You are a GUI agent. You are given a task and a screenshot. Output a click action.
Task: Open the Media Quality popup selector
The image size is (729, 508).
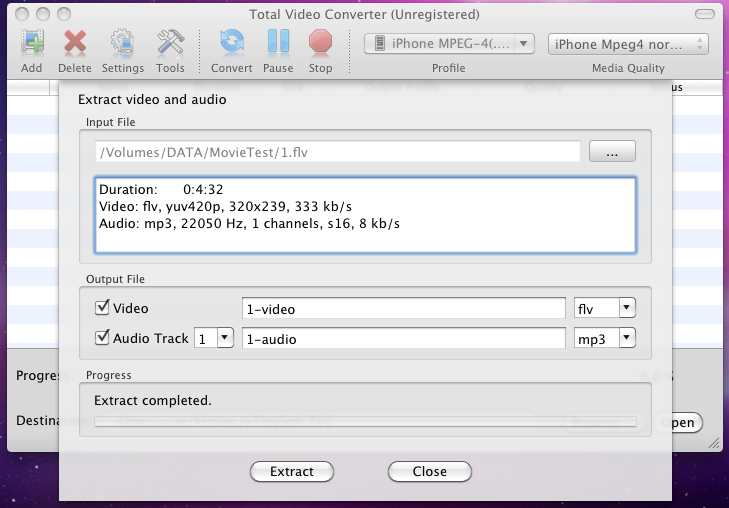628,44
